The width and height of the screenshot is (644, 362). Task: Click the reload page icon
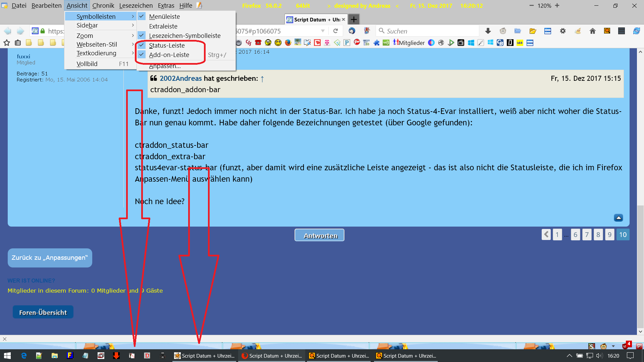tap(335, 31)
